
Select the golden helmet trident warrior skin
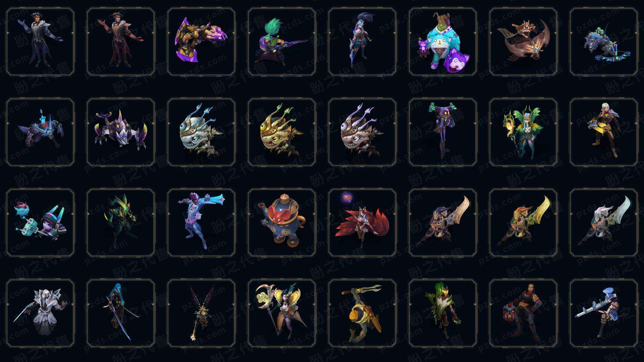[362, 313]
